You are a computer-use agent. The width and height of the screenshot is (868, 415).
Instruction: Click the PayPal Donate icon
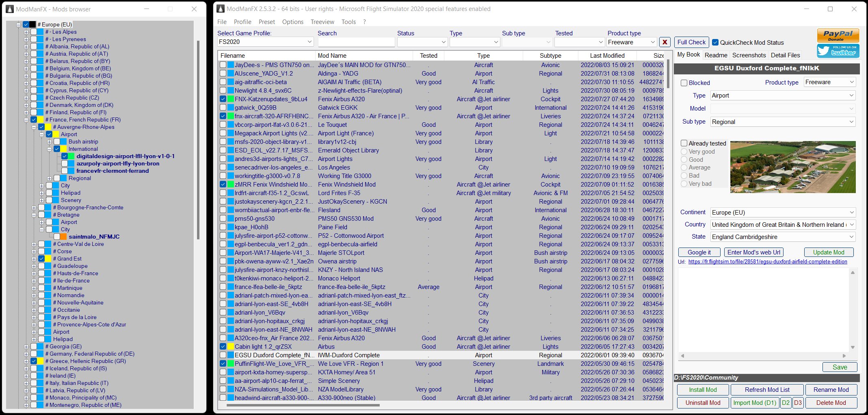(838, 35)
